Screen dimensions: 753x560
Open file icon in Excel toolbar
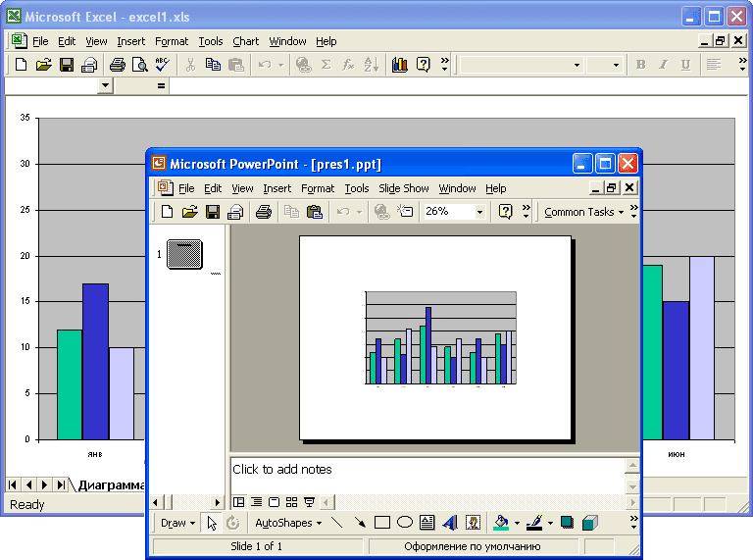(43, 65)
